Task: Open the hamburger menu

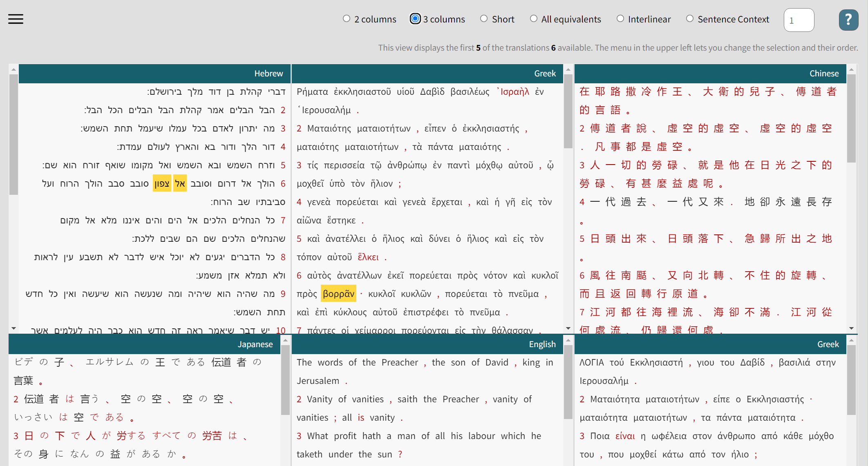Action: pyautogui.click(x=16, y=19)
